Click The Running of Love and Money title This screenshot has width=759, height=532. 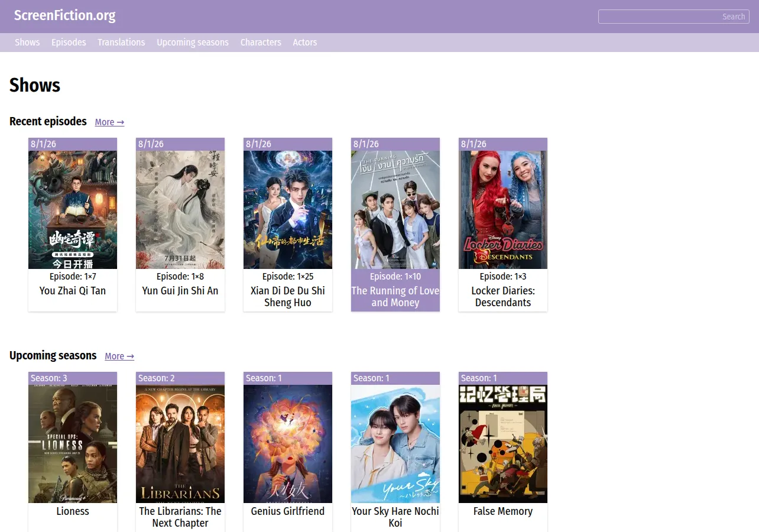(395, 297)
